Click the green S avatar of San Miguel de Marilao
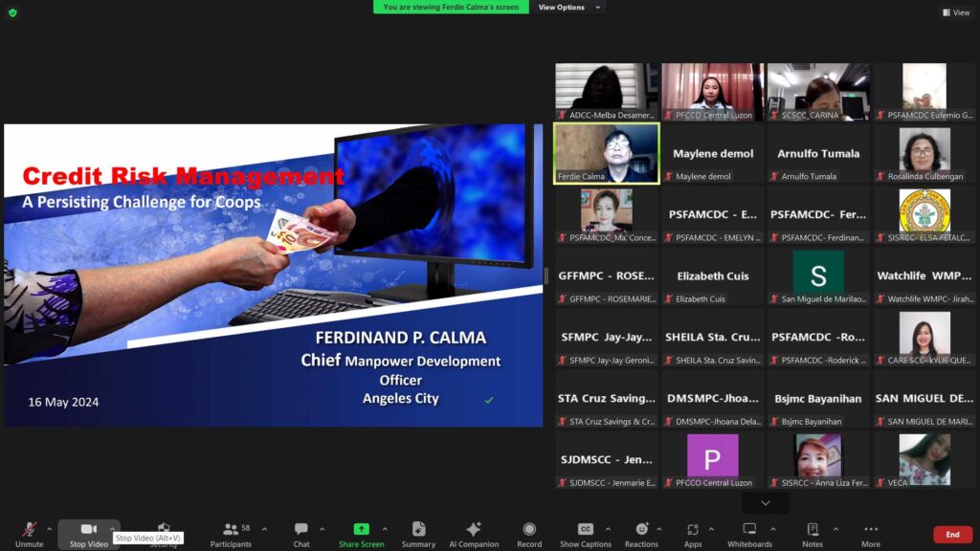Viewport: 980px width, 551px height. click(818, 273)
